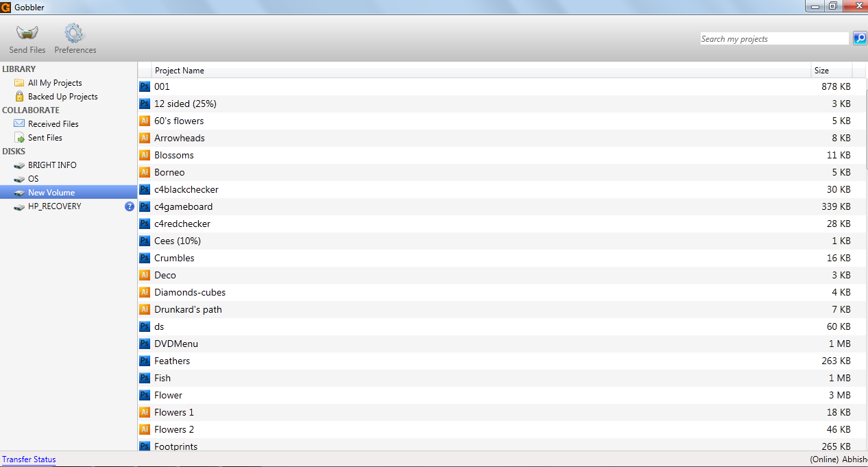Viewport: 868px width, 467px height.
Task: Select the Fish project name
Action: point(162,378)
